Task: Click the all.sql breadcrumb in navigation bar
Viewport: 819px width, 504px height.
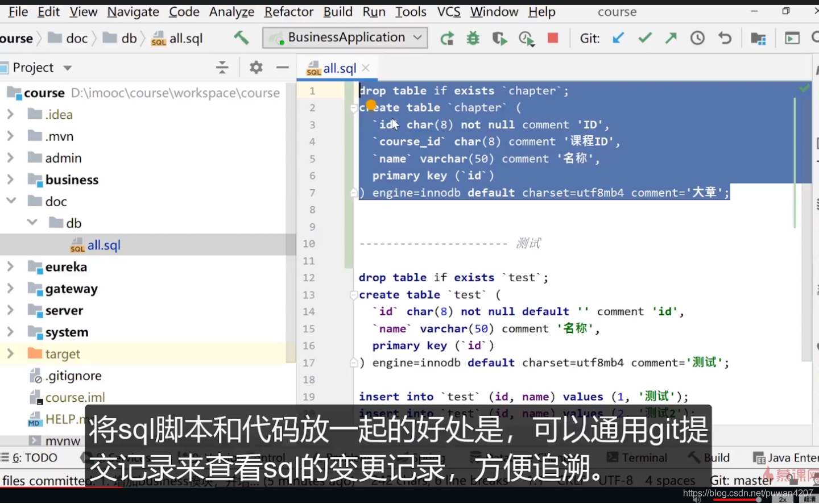Action: click(177, 39)
